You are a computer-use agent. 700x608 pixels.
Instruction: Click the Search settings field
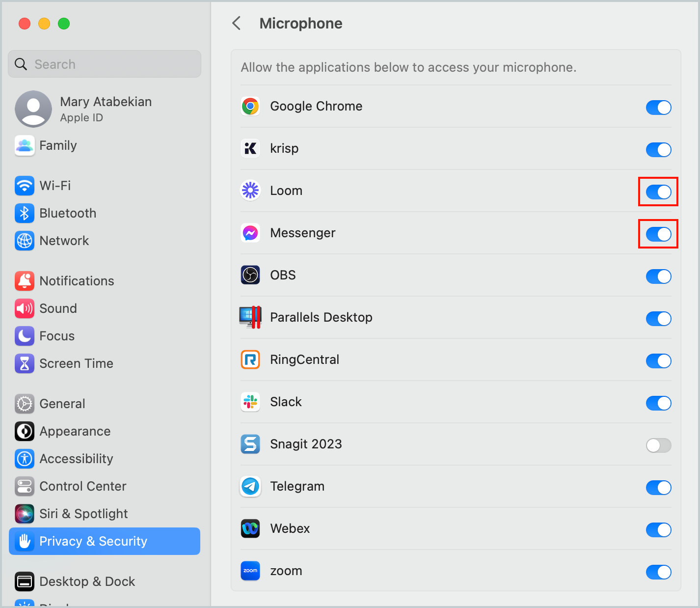[105, 64]
